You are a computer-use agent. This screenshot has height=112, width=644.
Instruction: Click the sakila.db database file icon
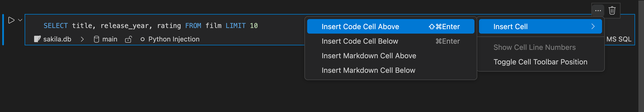tap(37, 39)
